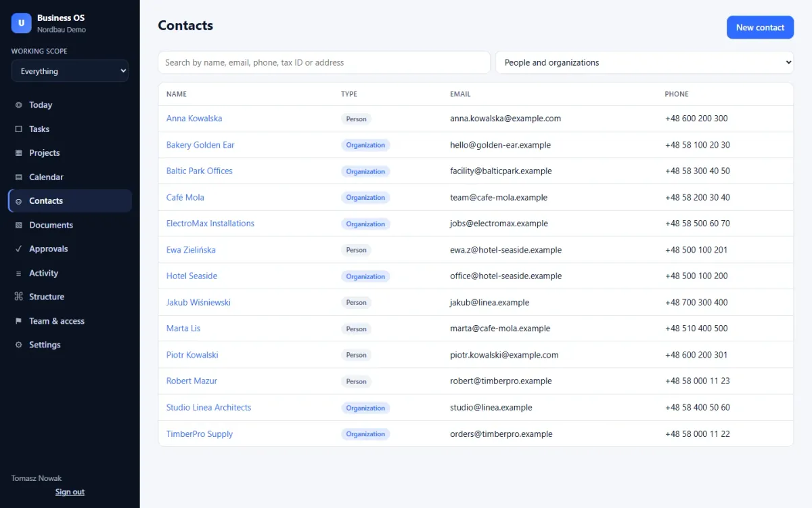Open Settings in the sidebar
Viewport: 812px width, 508px height.
(x=70, y=345)
